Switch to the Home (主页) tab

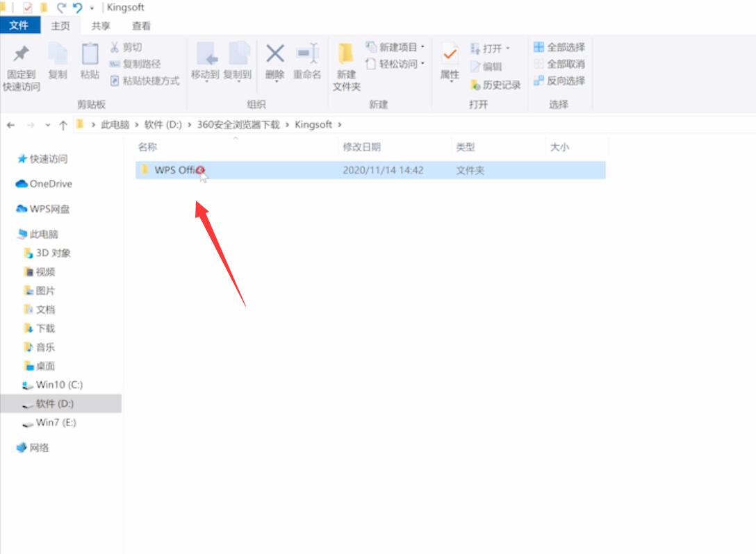click(x=60, y=26)
